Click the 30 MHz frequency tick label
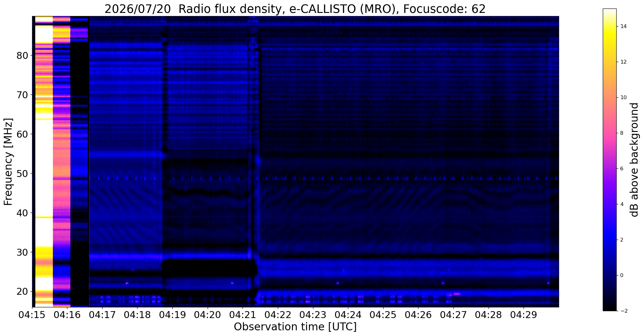Screen dimensions: 644x336 [22, 252]
